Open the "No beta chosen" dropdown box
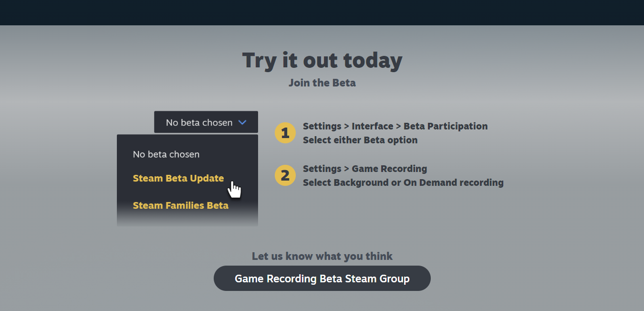The width and height of the screenshot is (644, 311). (206, 122)
